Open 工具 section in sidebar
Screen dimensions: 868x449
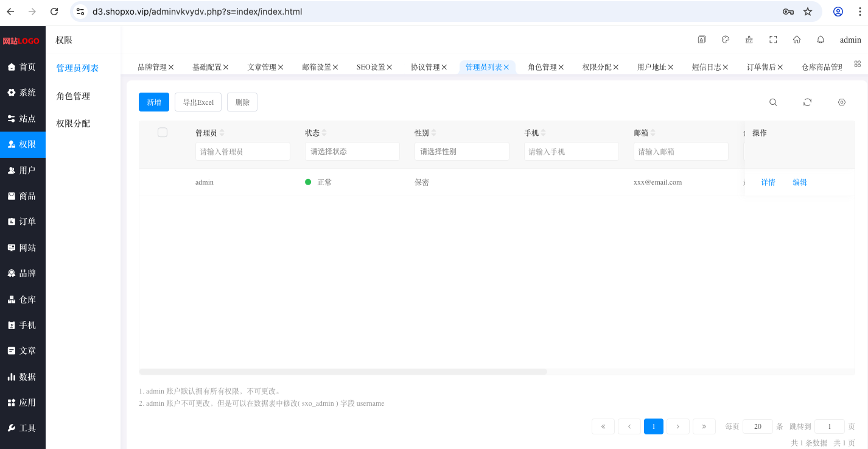(23, 428)
